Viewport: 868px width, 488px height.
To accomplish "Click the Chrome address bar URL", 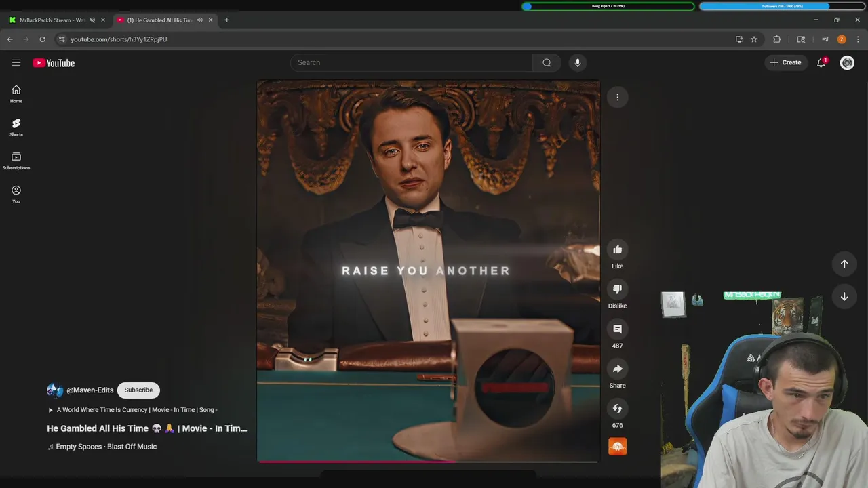I will 119,39.
